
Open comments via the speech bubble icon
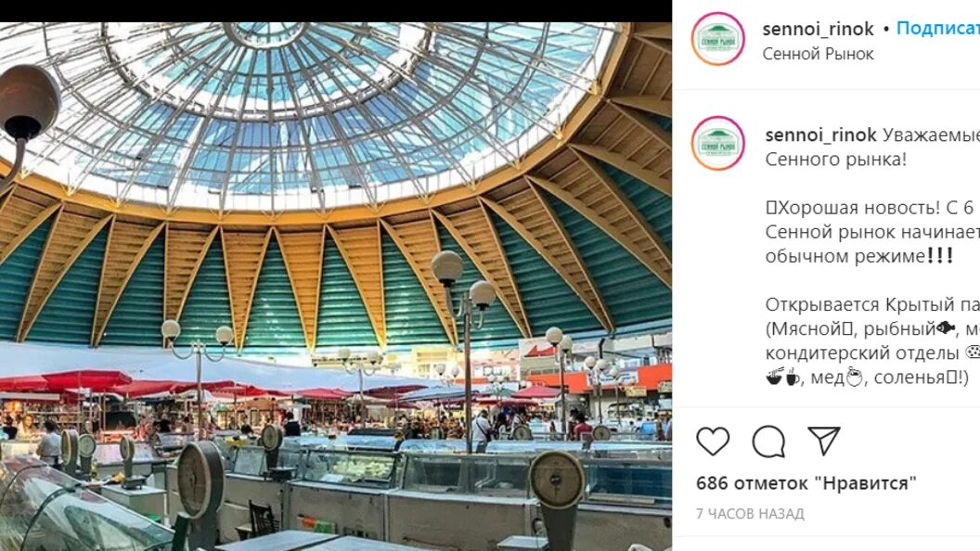coord(768,441)
